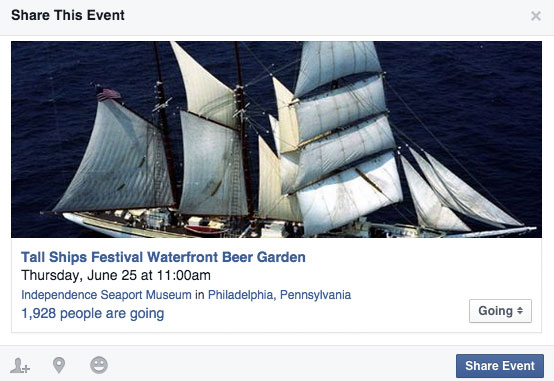Screen dimensions: 554x381
Task: Choose the map marker icon in the footer
Action: tap(59, 365)
